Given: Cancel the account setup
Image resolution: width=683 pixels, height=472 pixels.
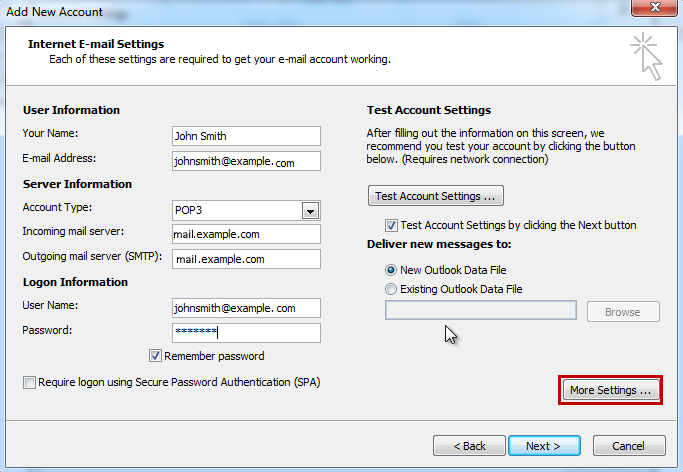Looking at the screenshot, I should pos(629,446).
